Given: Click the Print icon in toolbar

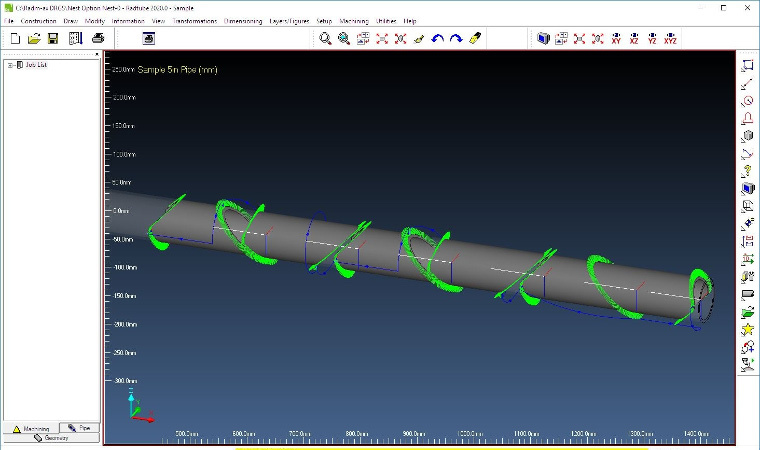Looking at the screenshot, I should click(x=98, y=38).
